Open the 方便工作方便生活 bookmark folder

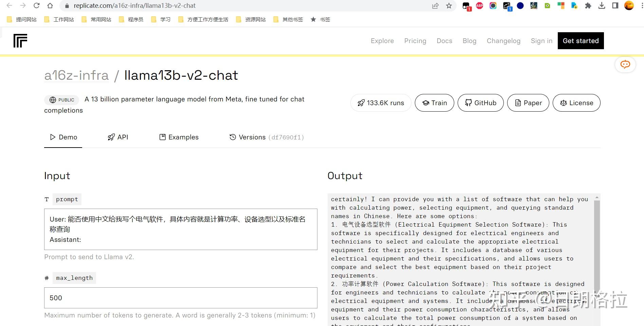tap(203, 19)
